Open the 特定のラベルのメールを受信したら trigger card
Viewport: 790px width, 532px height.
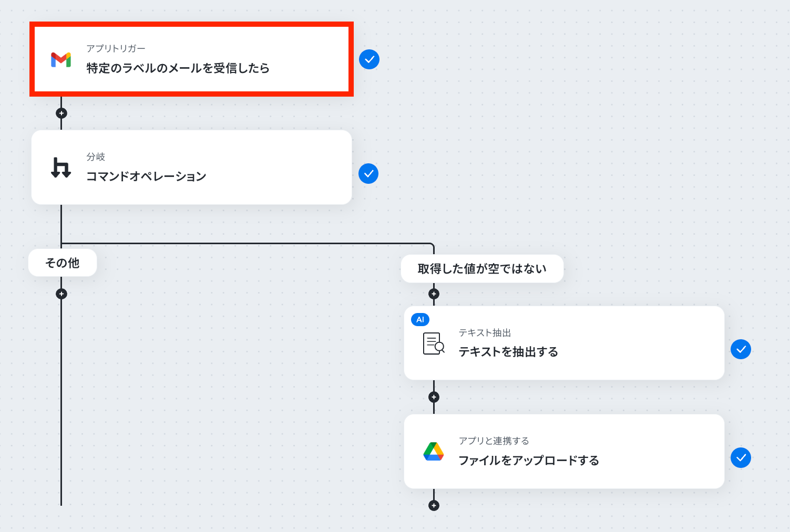[191, 59]
